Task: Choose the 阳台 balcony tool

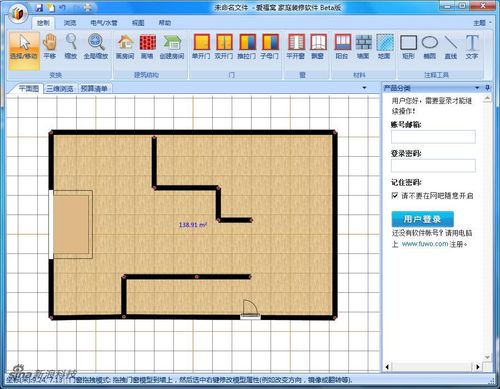Action: (342, 47)
